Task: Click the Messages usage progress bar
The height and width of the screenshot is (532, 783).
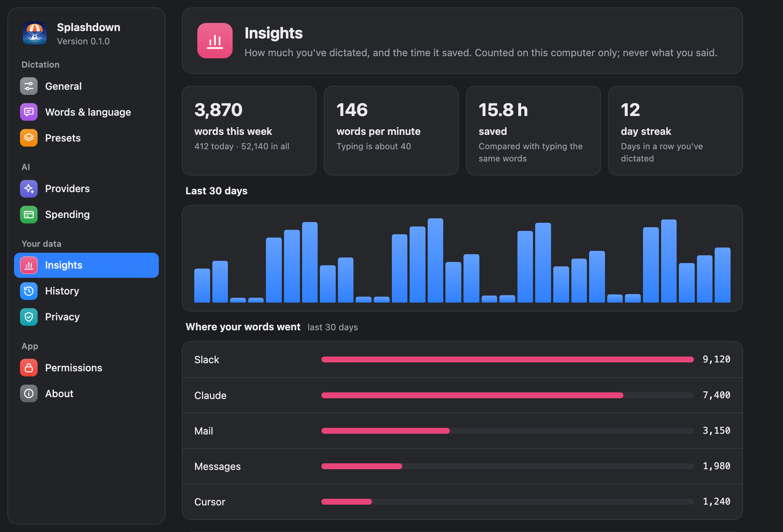Action: click(507, 466)
